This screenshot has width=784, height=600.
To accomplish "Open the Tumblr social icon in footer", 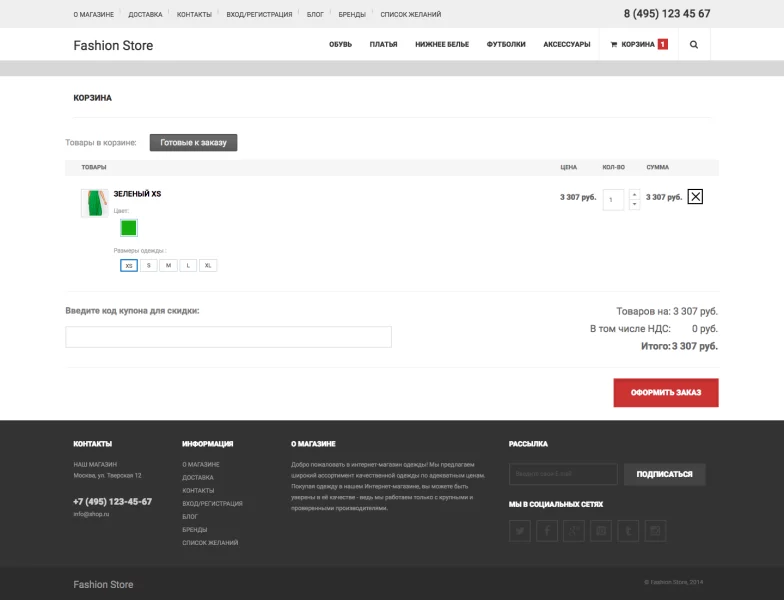I will (628, 531).
